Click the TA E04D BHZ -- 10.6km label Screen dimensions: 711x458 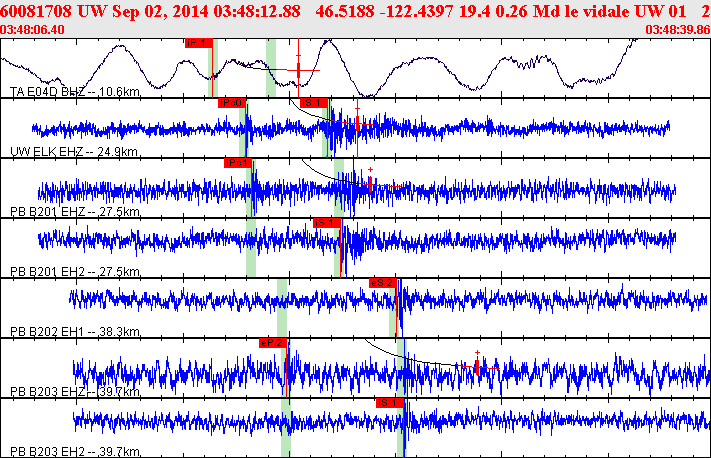pyautogui.click(x=75, y=92)
